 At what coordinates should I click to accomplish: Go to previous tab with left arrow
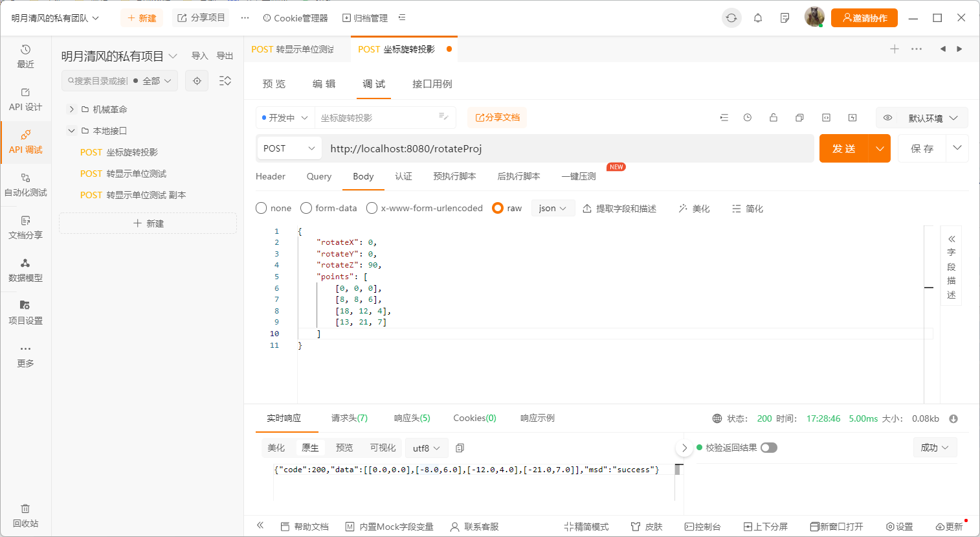(942, 49)
